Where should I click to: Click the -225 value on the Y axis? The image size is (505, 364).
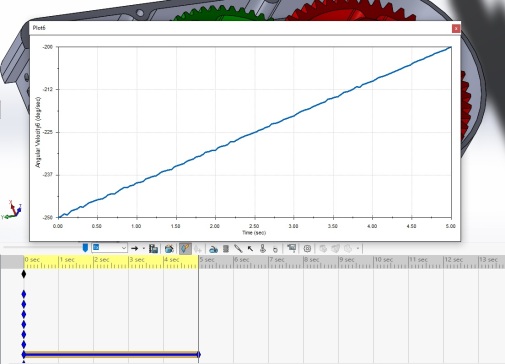click(48, 132)
